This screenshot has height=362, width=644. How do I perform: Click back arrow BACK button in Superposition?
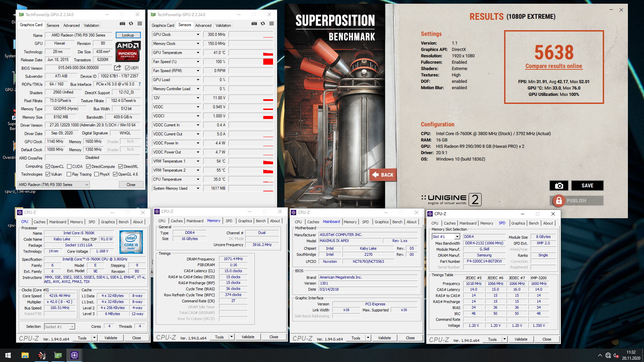coord(383,175)
